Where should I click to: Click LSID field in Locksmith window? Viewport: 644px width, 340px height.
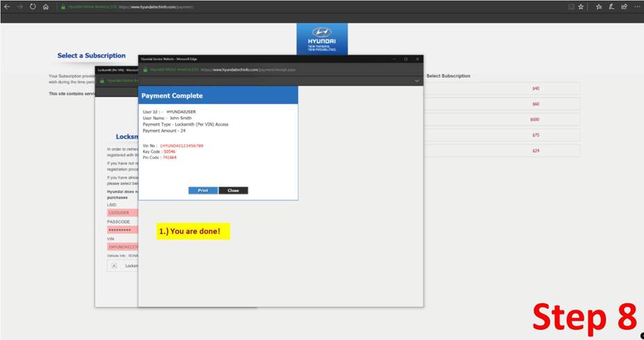[x=122, y=213]
